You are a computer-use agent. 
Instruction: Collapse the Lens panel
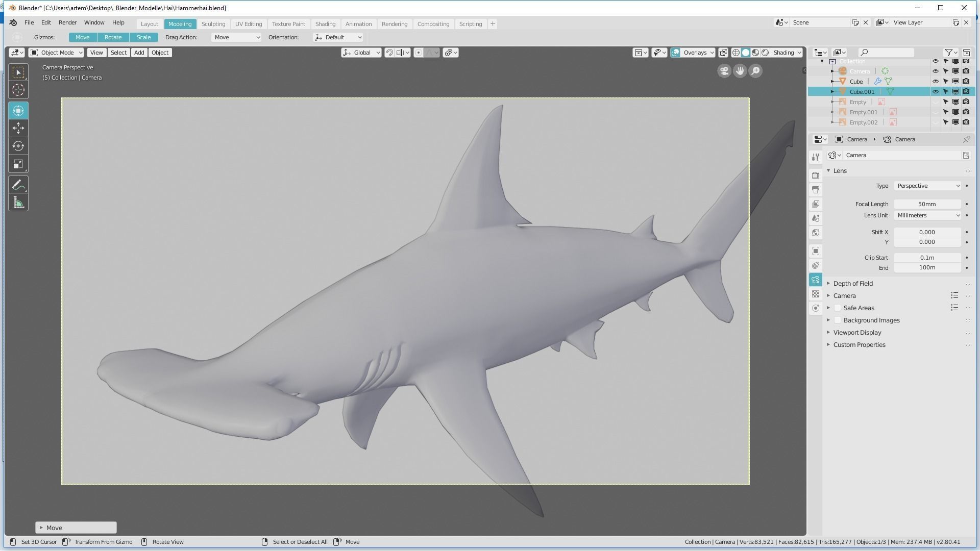pyautogui.click(x=840, y=171)
